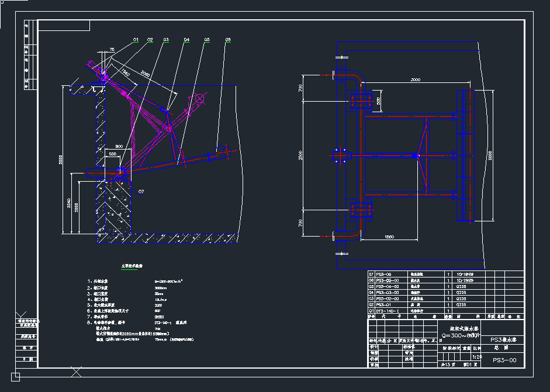Select the DN250 value in technical parameters
The width and height of the screenshot is (550, 392).
point(158,316)
